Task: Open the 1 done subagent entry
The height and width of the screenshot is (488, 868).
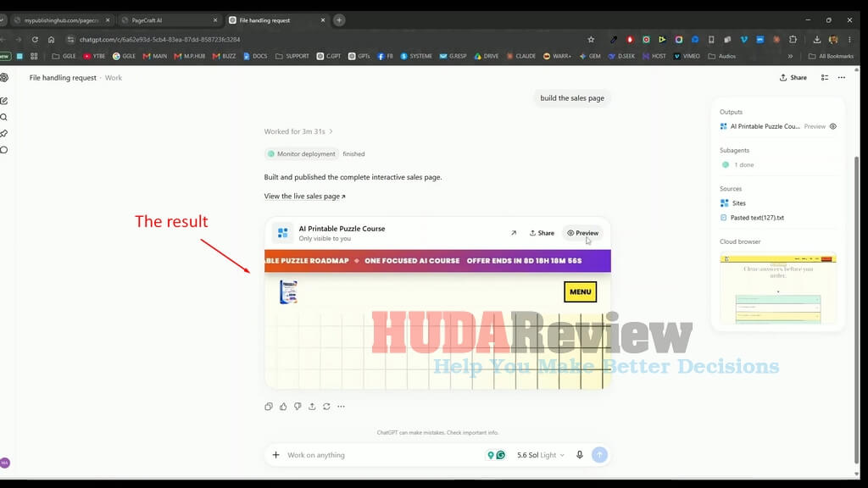Action: click(x=737, y=165)
